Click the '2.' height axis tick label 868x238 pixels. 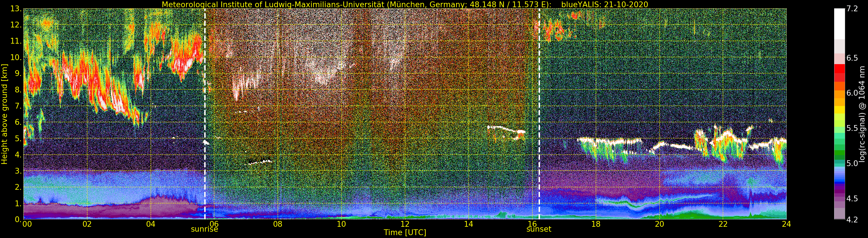coord(18,187)
